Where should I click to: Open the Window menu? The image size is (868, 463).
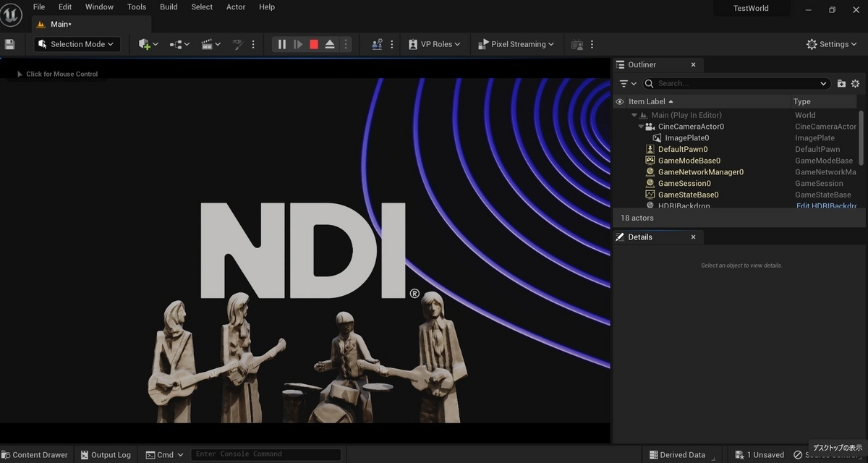pos(99,7)
